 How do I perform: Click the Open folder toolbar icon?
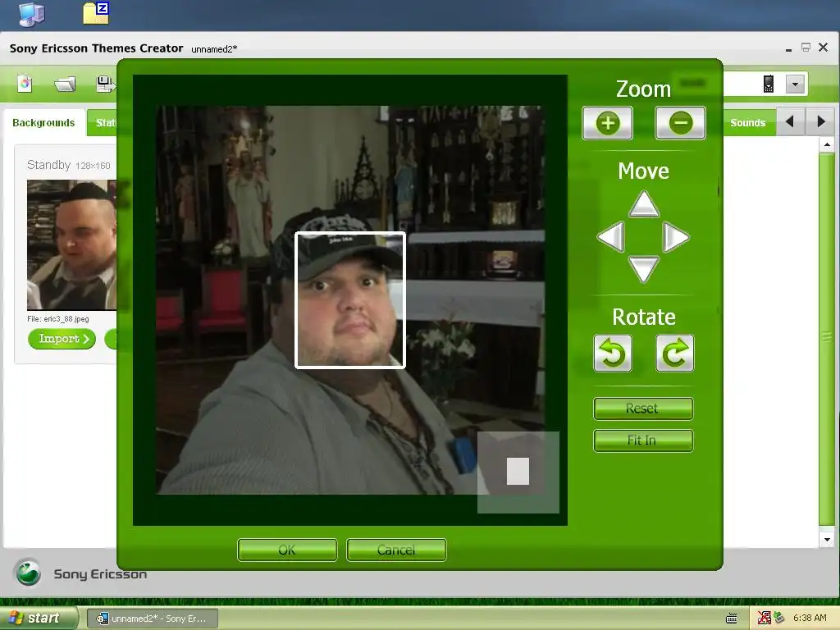click(65, 84)
